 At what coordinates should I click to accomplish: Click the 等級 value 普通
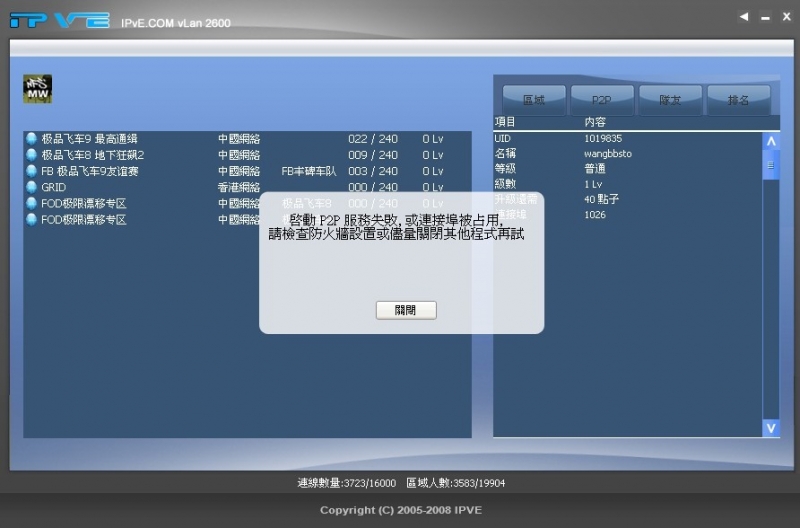tap(595, 168)
